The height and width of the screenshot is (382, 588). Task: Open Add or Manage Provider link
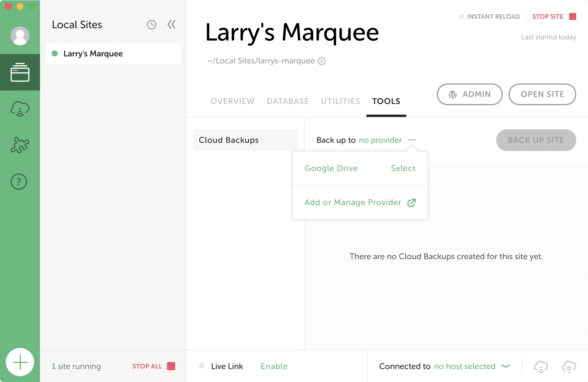coord(353,202)
